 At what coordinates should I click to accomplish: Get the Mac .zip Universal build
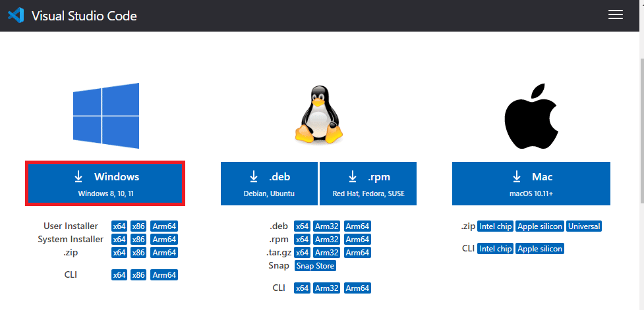click(x=584, y=226)
